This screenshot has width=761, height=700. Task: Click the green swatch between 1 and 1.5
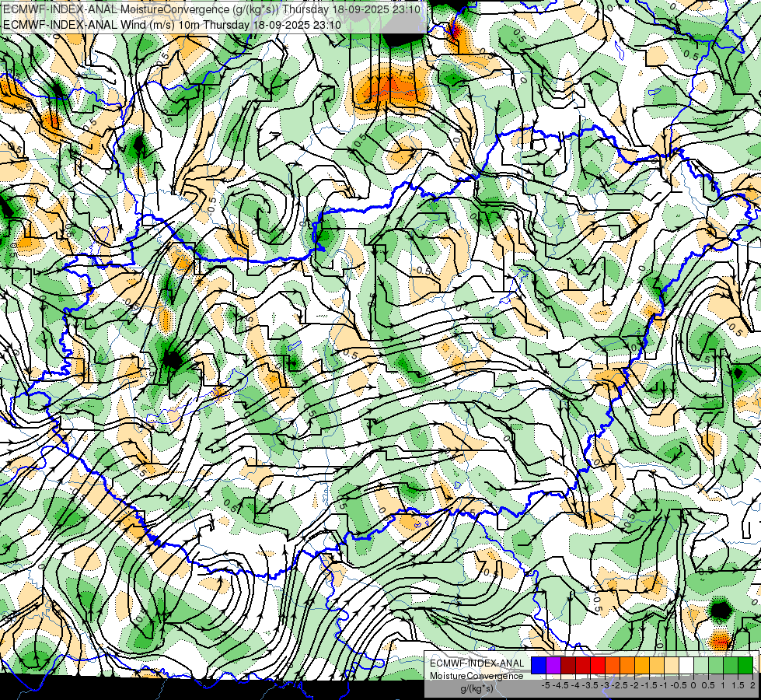tap(731, 665)
